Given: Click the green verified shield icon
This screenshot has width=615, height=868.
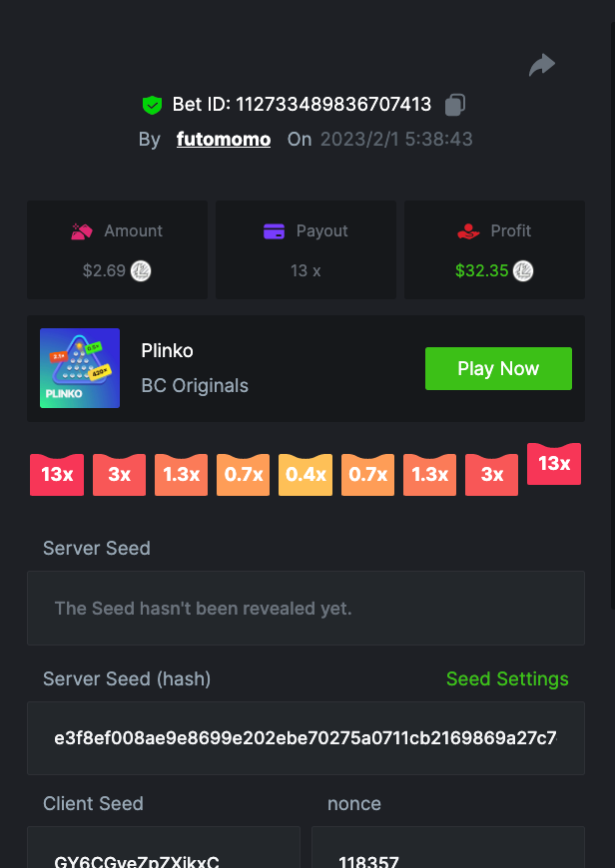Looking at the screenshot, I should (152, 105).
